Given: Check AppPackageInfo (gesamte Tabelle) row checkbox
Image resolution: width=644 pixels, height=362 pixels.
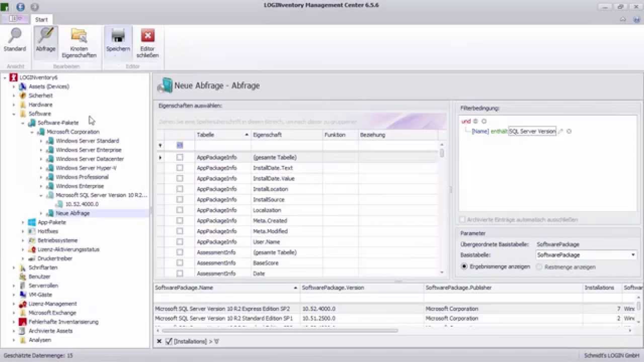Looking at the screenshot, I should [180, 157].
